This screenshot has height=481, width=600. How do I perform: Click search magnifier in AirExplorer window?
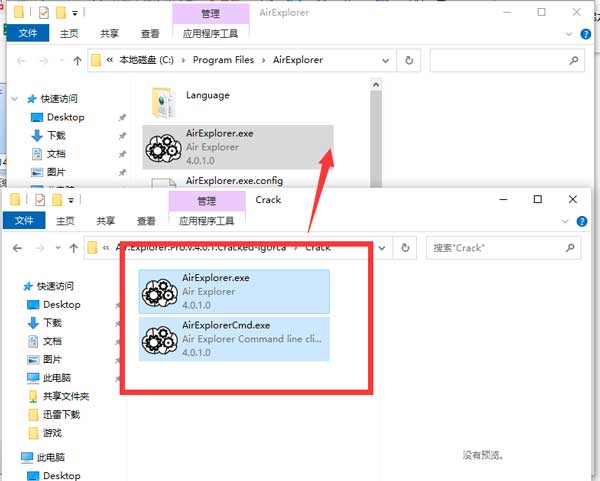click(573, 60)
